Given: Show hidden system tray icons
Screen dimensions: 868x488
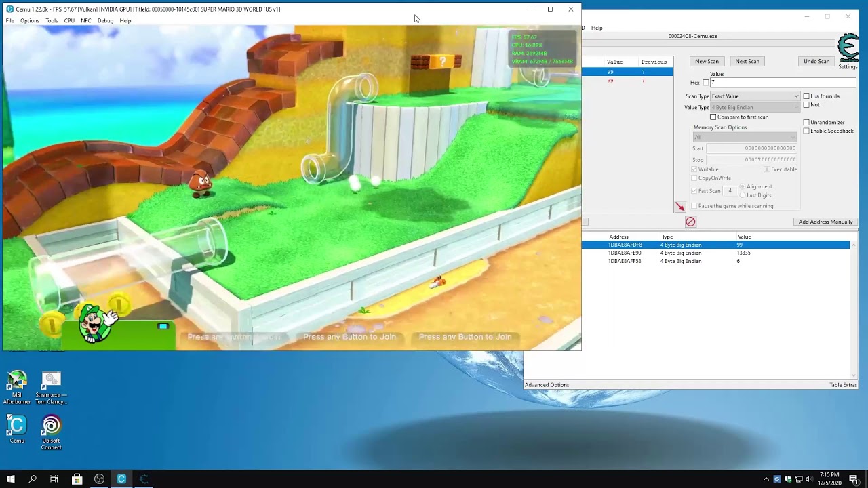Looking at the screenshot, I should coord(766,479).
